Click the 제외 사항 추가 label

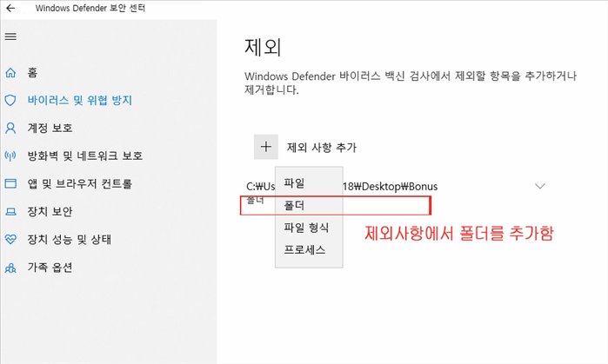click(322, 147)
